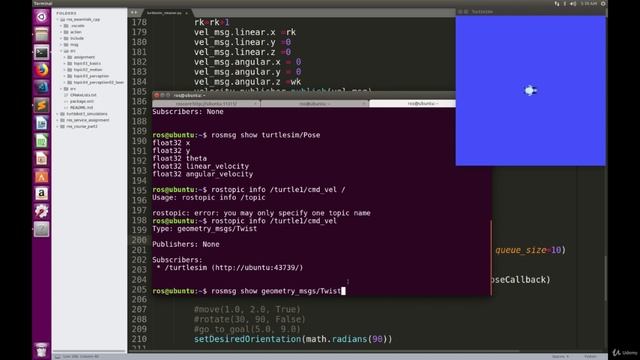Open the Spaces indentation menu in status bar
Screen dimensions: 640x360
pos(560,356)
